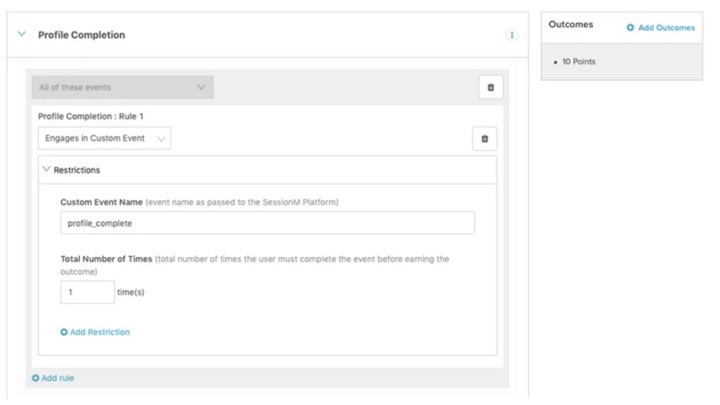
Task: Open the Profile Completion three-dot options menu
Action: click(512, 35)
